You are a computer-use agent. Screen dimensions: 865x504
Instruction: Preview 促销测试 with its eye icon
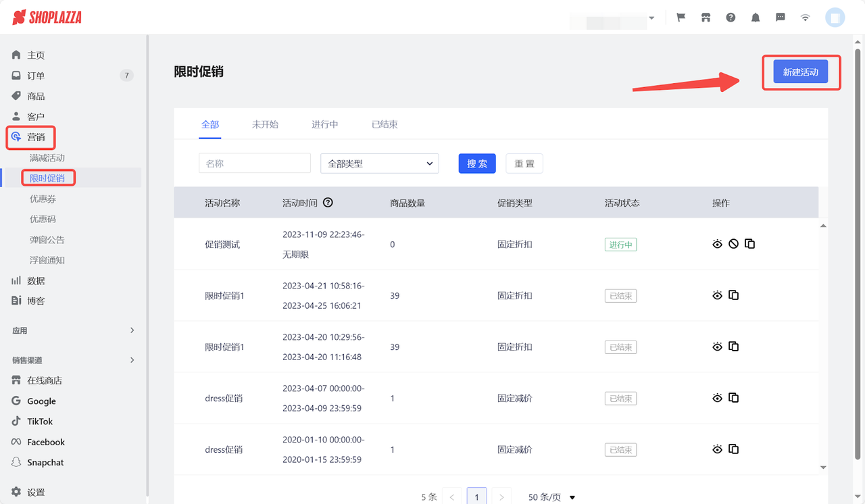tap(718, 244)
